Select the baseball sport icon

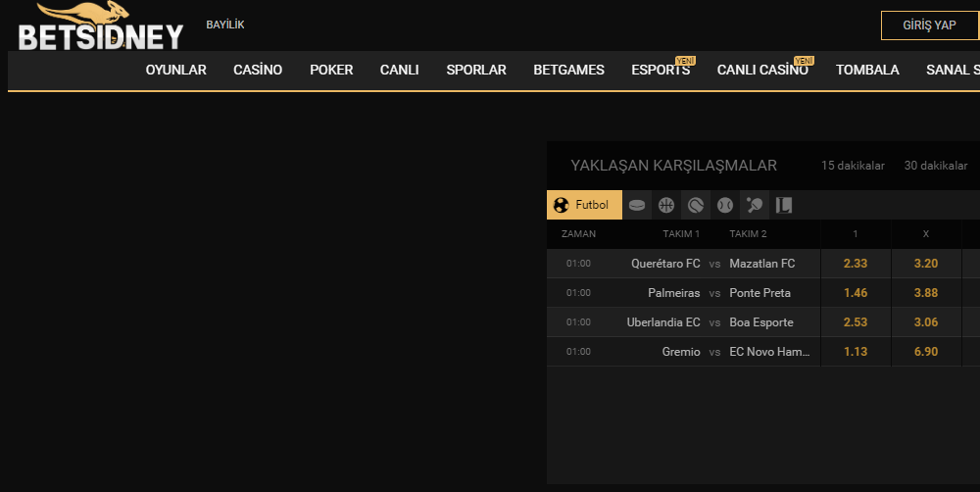coord(725,205)
